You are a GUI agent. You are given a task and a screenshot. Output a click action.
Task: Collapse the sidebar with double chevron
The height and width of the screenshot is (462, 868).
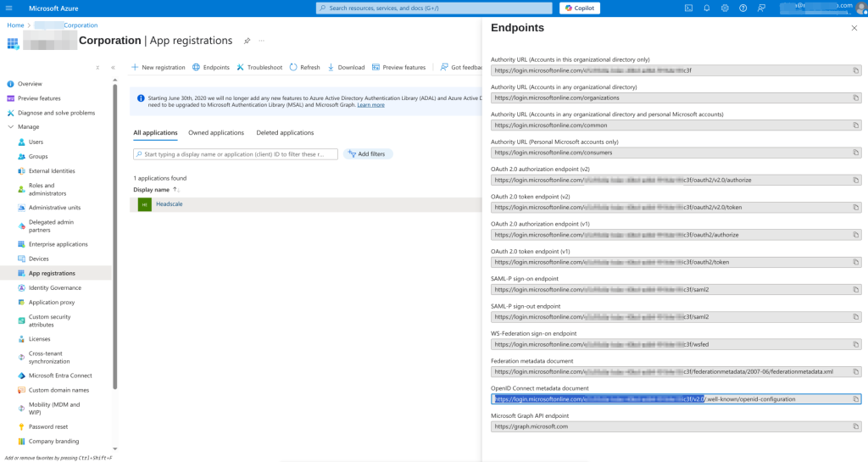pos(113,68)
